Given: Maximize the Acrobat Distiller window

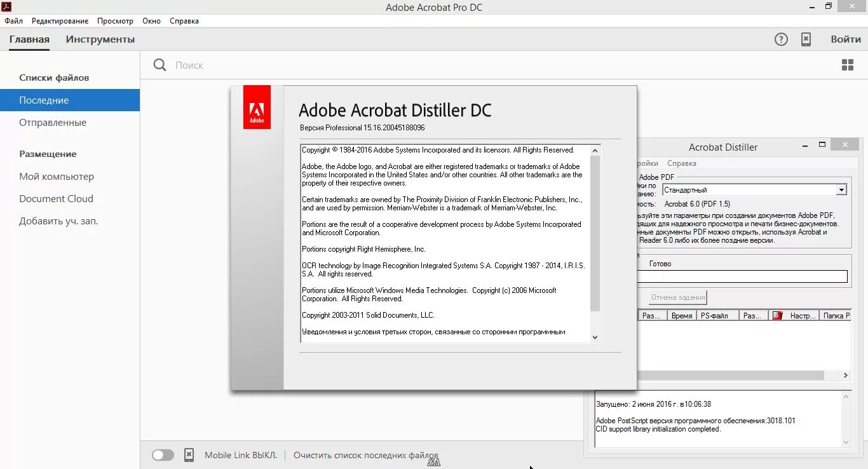Looking at the screenshot, I should pyautogui.click(x=822, y=145).
